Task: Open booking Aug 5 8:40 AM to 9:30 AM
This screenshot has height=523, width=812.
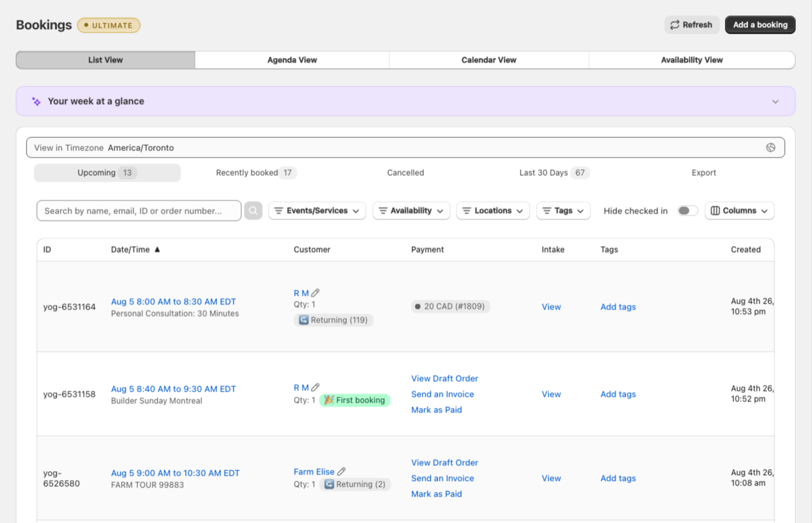Action: tap(174, 389)
